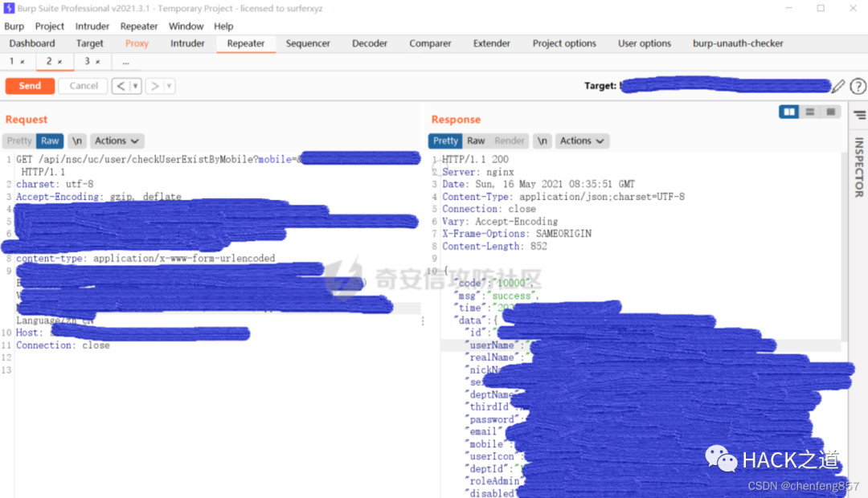This screenshot has height=498, width=868.
Task: Click the 'X-Frame-Options: SAMEORIGIN' header
Action: [x=517, y=234]
